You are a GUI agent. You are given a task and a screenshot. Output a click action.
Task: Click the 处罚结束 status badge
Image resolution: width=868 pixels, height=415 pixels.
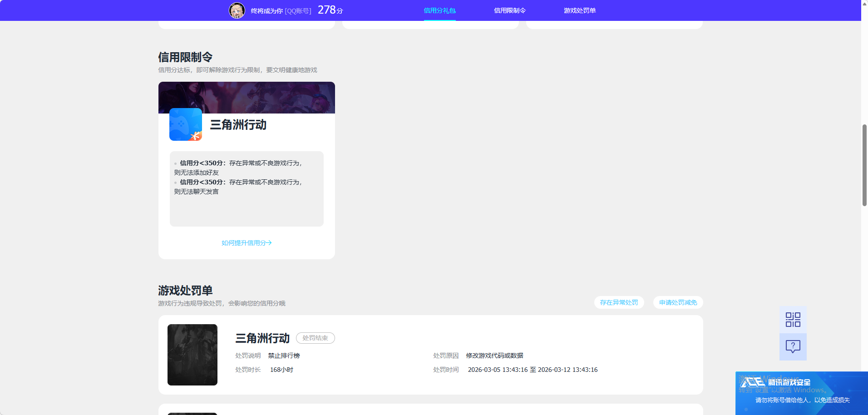click(315, 338)
